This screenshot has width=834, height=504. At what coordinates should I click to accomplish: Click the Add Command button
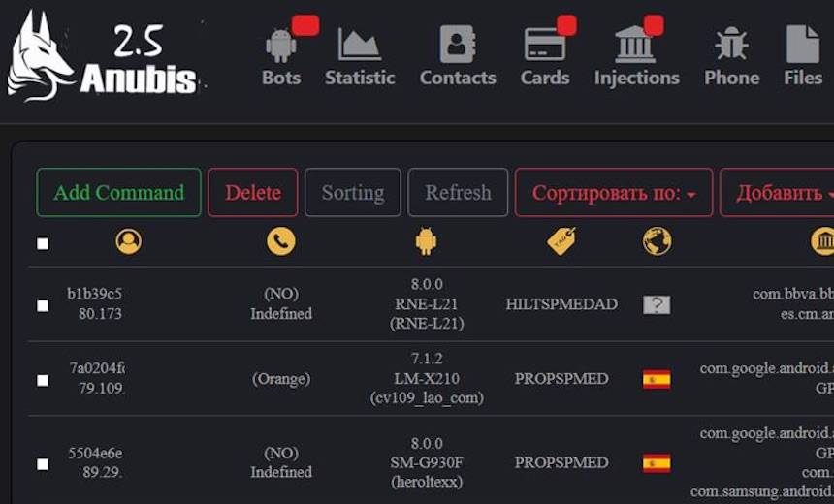tap(118, 193)
